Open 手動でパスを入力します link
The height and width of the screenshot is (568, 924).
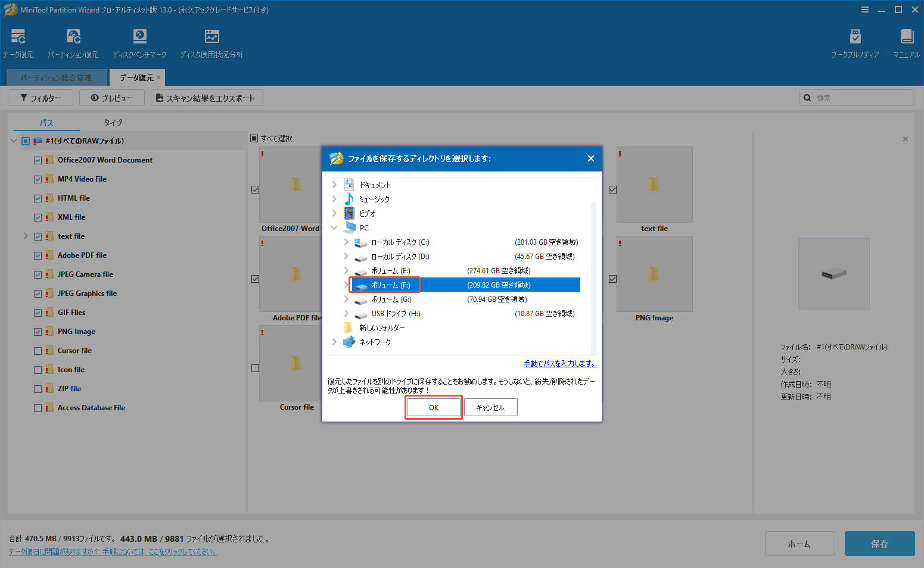(559, 363)
